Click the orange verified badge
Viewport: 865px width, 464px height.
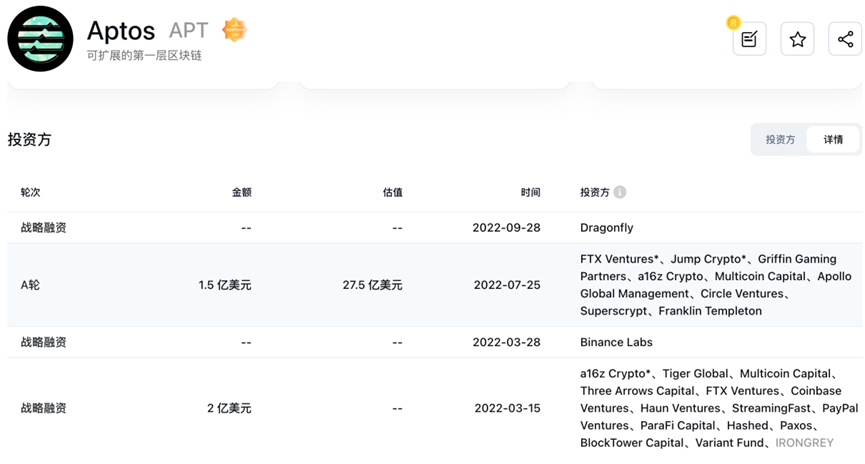coord(234,30)
